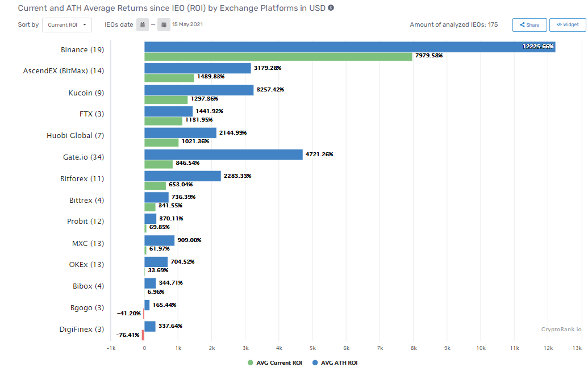The image size is (588, 371).
Task: Click Amount of analyzed IEOs: 175 text
Action: (454, 24)
